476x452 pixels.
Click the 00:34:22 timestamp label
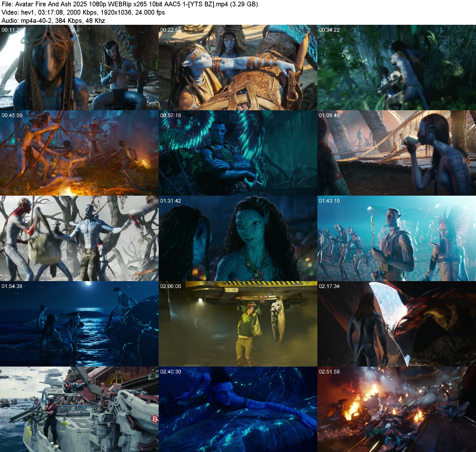click(x=329, y=30)
